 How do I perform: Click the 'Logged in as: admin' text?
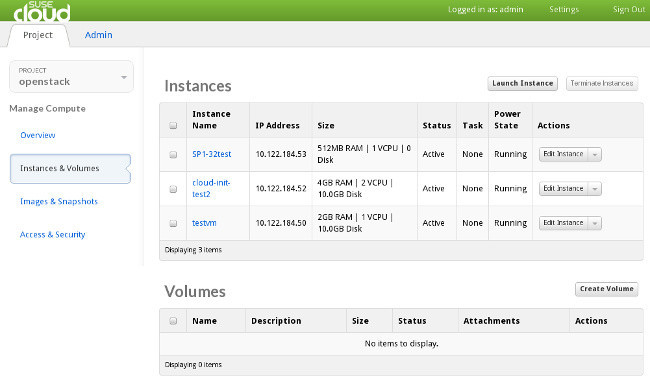[x=485, y=10]
